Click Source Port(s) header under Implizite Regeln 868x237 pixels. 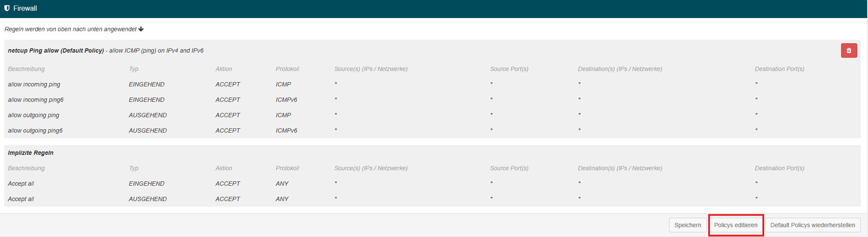tap(509, 168)
